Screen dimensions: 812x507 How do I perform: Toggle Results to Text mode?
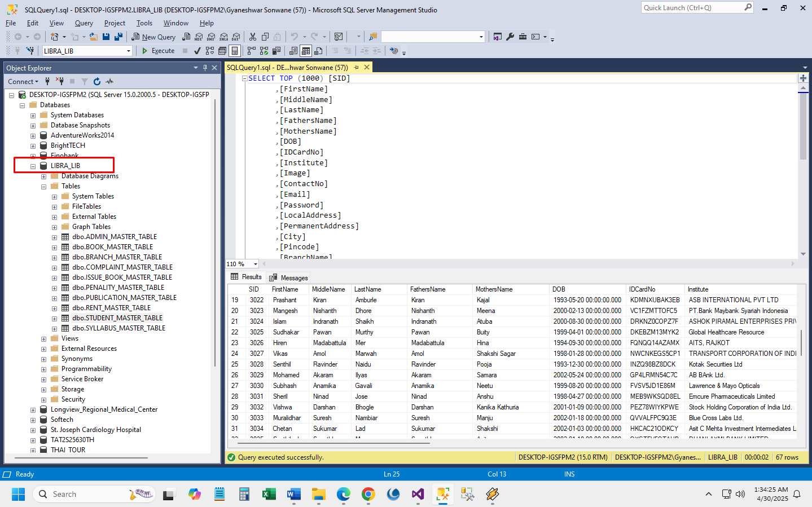(x=293, y=51)
